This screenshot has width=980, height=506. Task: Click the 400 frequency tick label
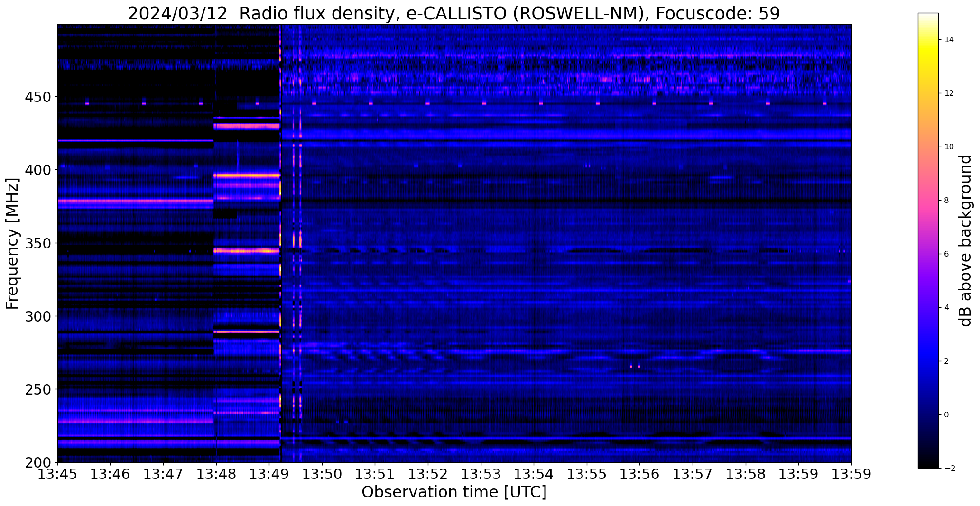point(38,170)
